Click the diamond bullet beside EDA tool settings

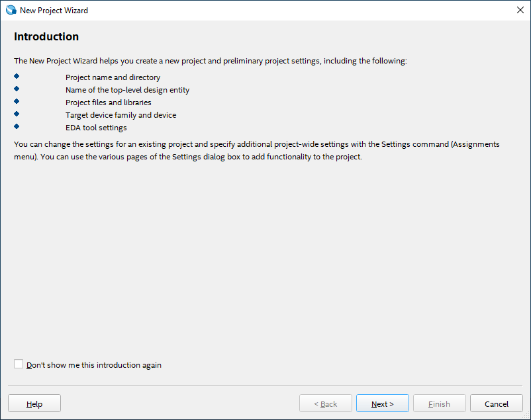(x=17, y=127)
